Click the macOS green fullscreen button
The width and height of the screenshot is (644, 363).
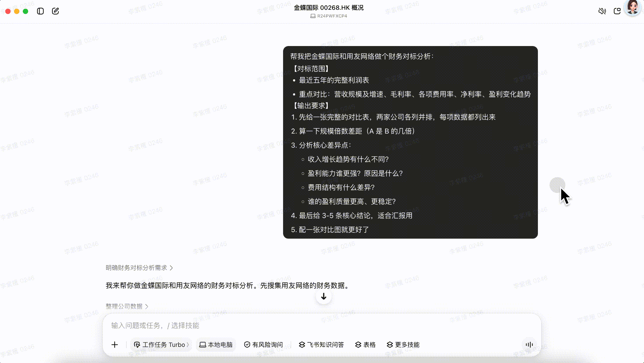tap(26, 11)
